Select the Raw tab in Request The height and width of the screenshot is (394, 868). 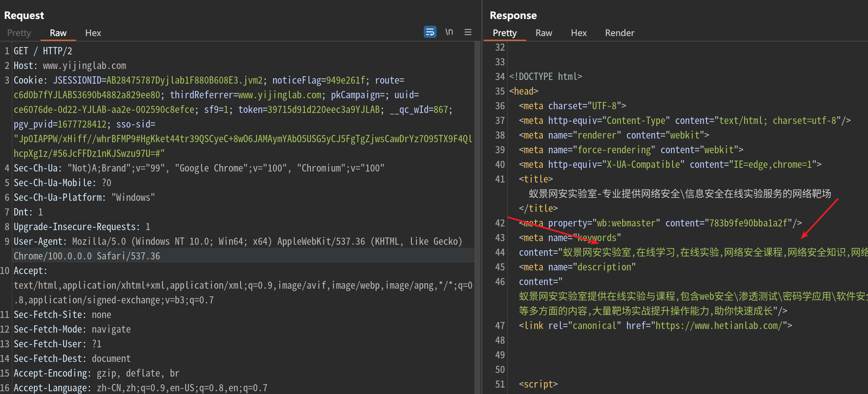point(58,33)
